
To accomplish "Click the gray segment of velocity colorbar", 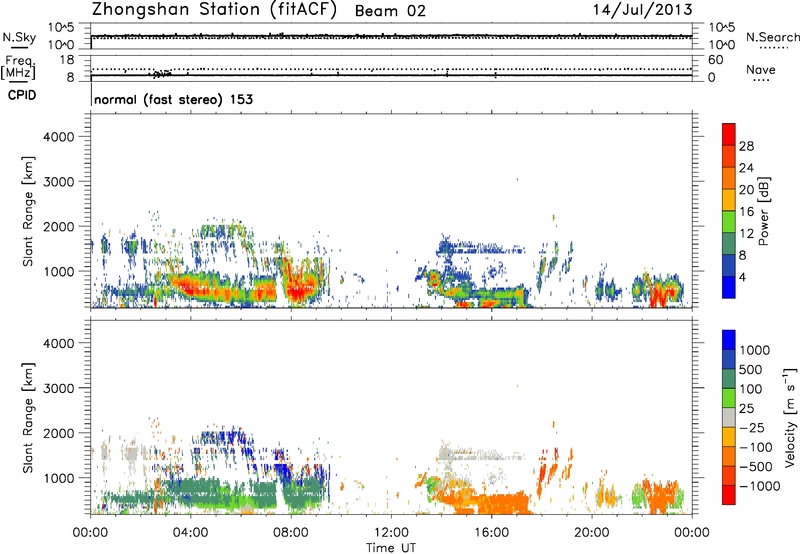I will pos(729,417).
